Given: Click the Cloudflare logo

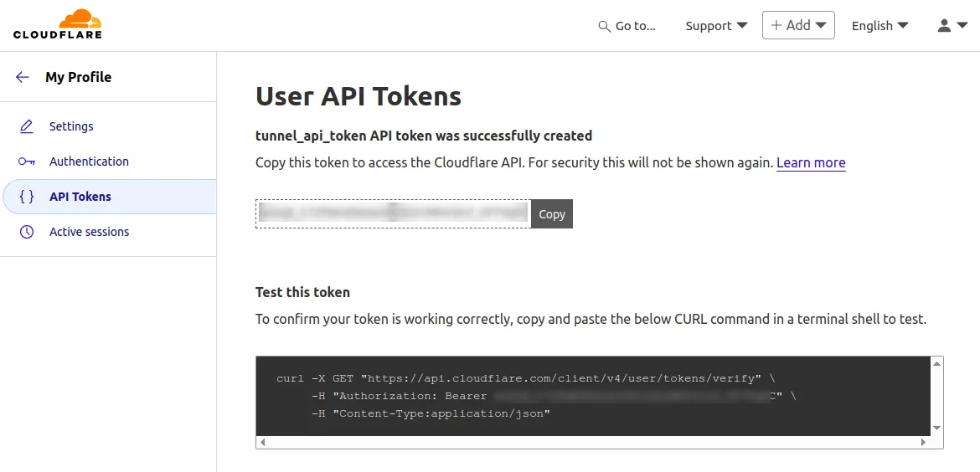Looking at the screenshot, I should pyautogui.click(x=57, y=24).
